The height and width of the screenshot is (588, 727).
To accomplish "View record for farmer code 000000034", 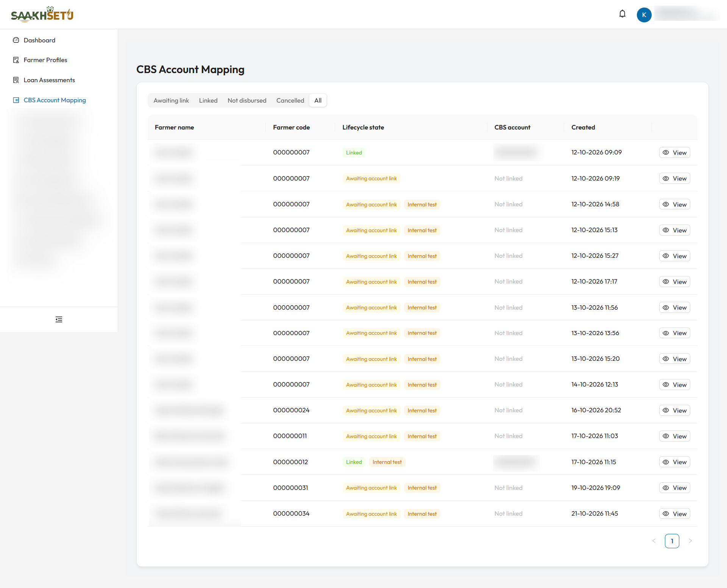I will [674, 514].
